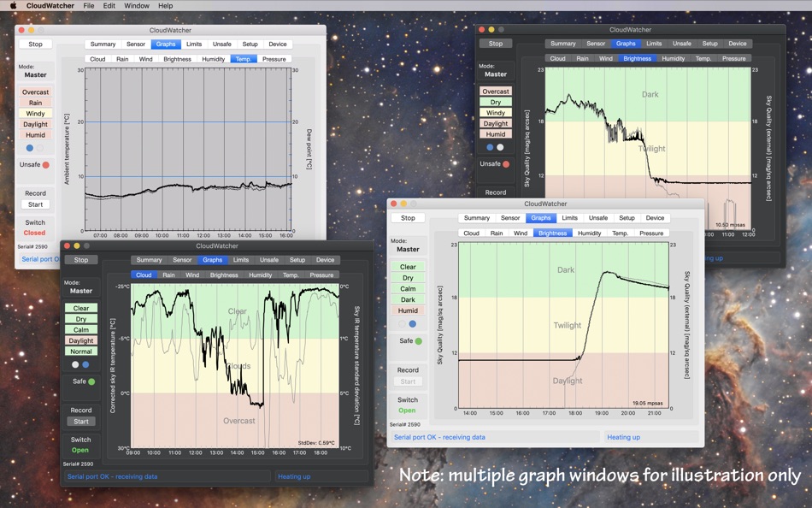Click green Safe indicator in the light Brightness window
The width and height of the screenshot is (812, 508).
click(419, 341)
